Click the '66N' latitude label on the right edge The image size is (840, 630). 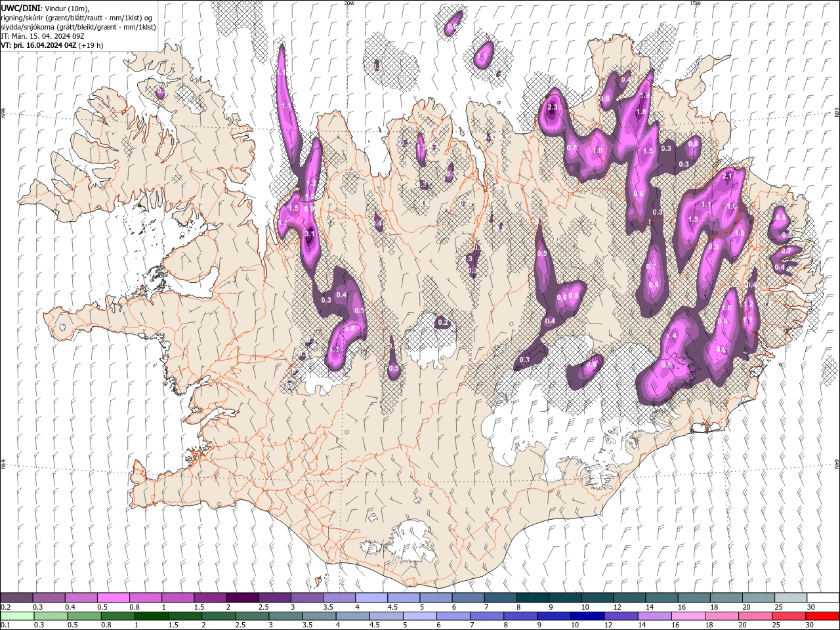point(837,113)
